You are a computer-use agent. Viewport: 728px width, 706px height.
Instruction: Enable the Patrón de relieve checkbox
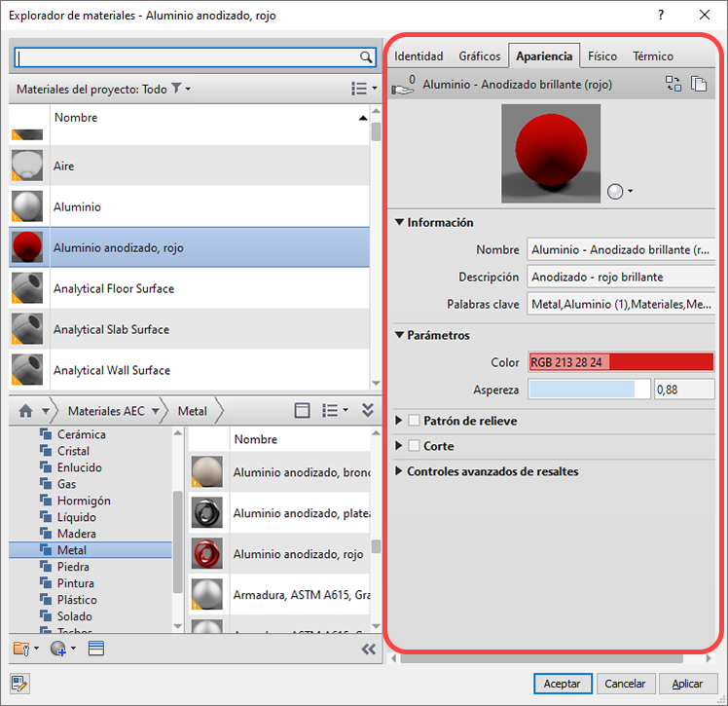414,421
